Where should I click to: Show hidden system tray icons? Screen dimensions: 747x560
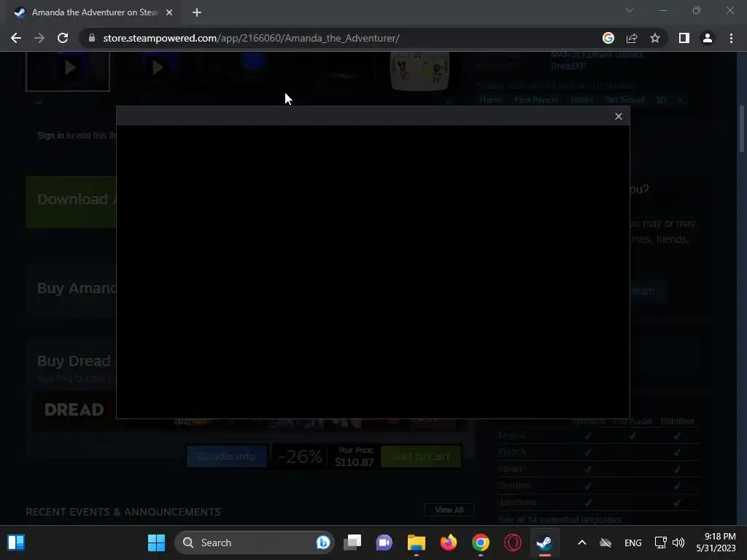(x=581, y=542)
